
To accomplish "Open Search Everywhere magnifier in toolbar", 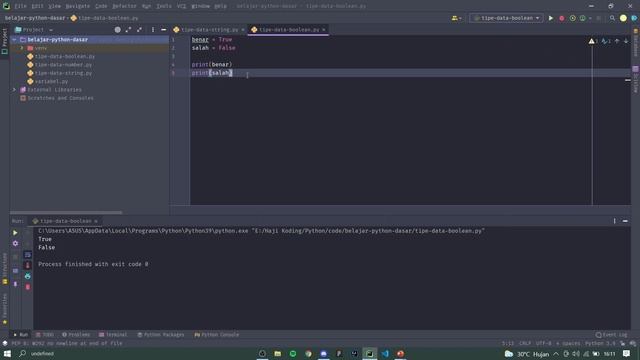I will point(612,18).
